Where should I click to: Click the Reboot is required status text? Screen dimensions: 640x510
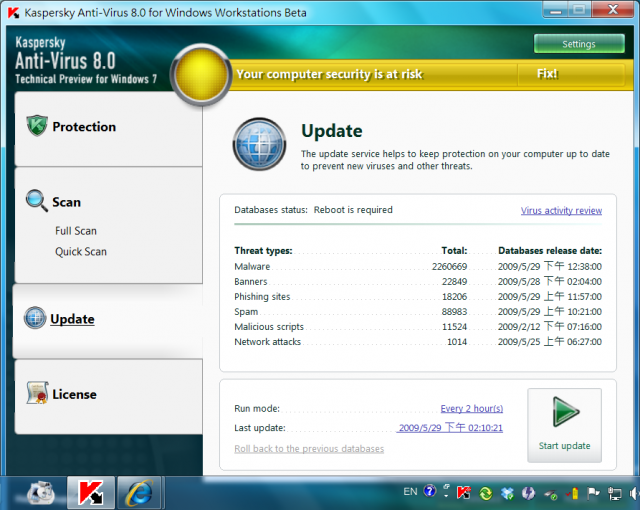coord(353,210)
